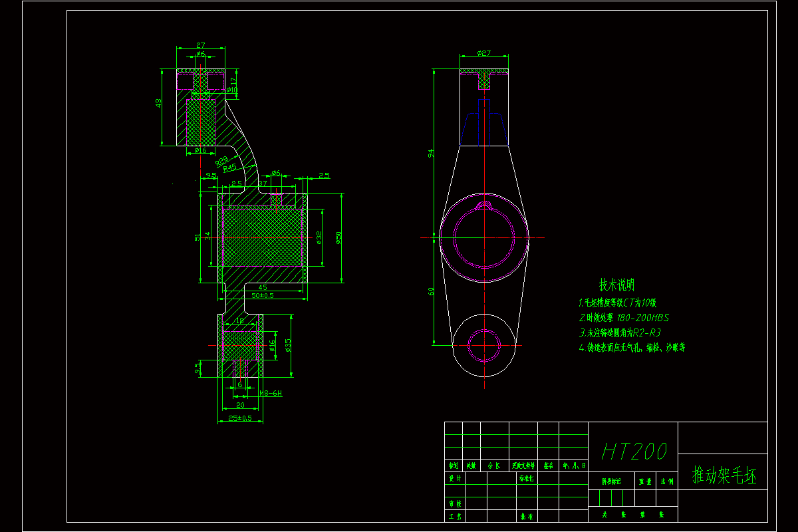Click the 18 width dimension
Viewport: 798px width, 532px height.
[x=241, y=321]
